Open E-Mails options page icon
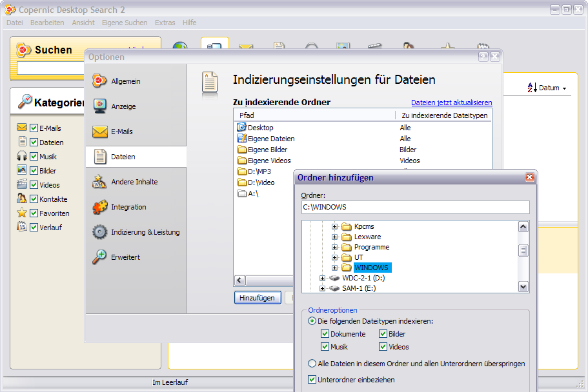This screenshot has height=392, width=588. coord(100,132)
